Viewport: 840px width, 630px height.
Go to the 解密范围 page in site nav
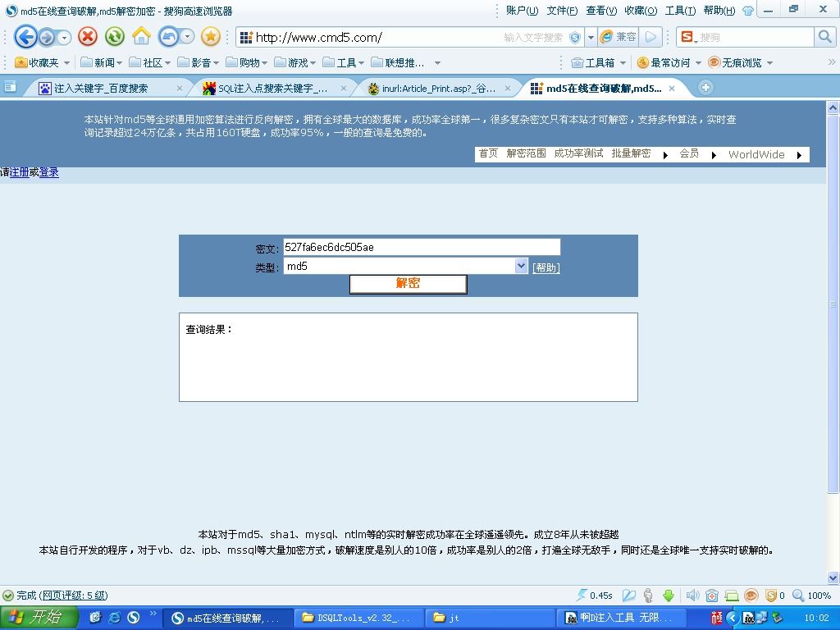tap(526, 153)
